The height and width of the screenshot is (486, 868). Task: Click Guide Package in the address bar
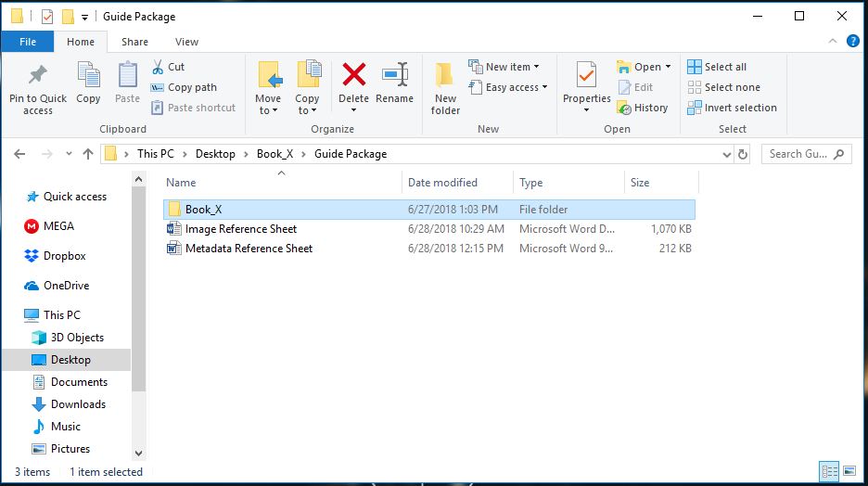(351, 154)
